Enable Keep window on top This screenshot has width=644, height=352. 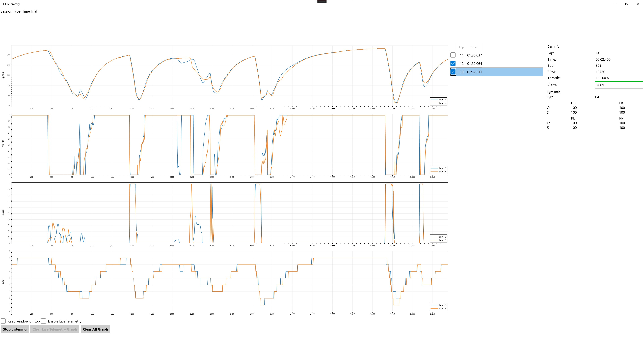[x=3, y=321]
